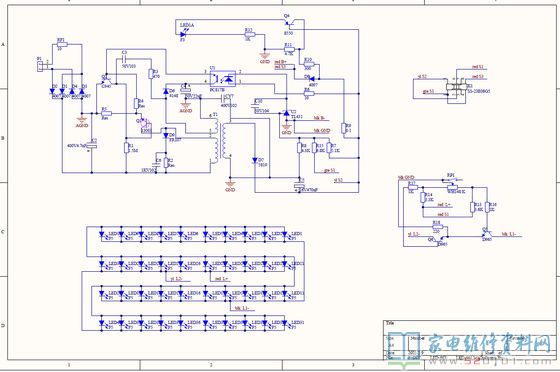The image size is (560, 372).
Task: Click the D8 4007 diode
Action: tap(311, 79)
